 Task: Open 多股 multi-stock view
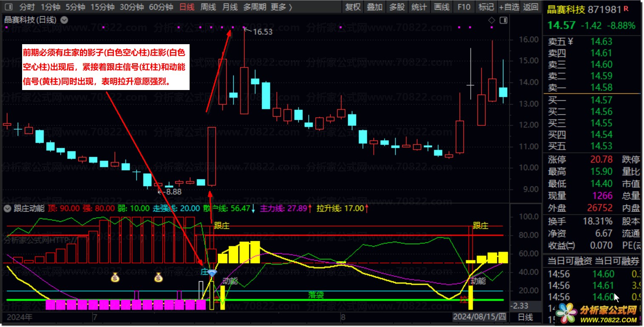397,7
